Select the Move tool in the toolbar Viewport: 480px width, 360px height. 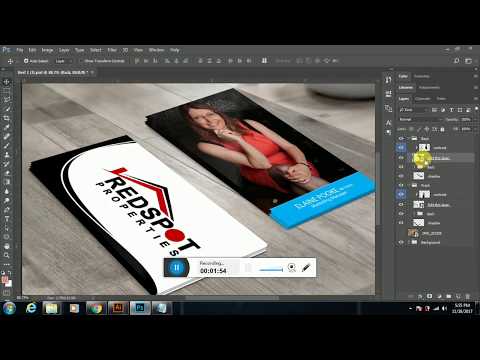click(x=6, y=82)
